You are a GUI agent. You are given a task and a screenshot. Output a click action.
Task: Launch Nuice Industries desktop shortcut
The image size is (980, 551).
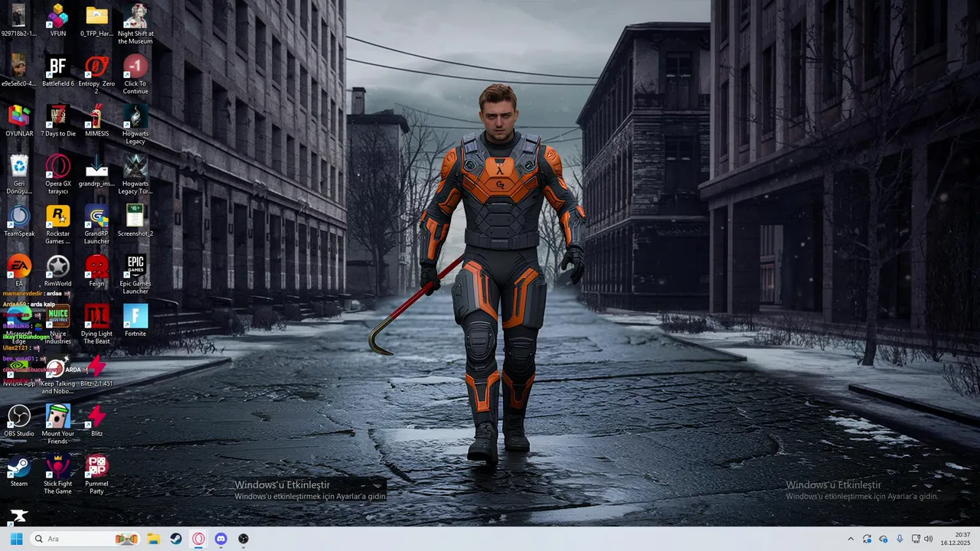coord(57,324)
